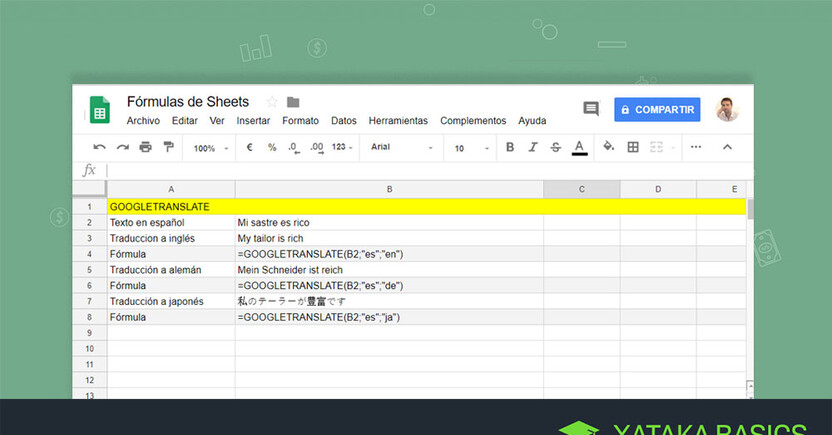Viewport: 832px width, 435px height.
Task: Format as percent with % button
Action: pos(272,147)
